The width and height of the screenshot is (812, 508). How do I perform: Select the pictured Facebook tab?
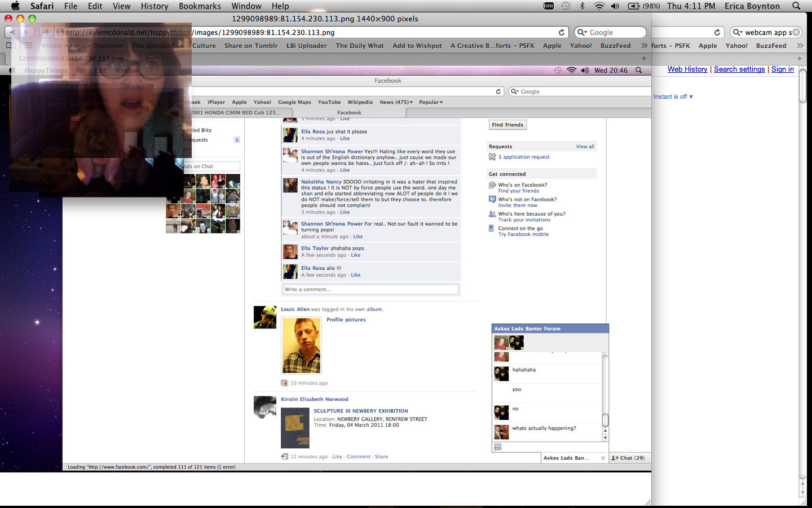click(x=349, y=112)
